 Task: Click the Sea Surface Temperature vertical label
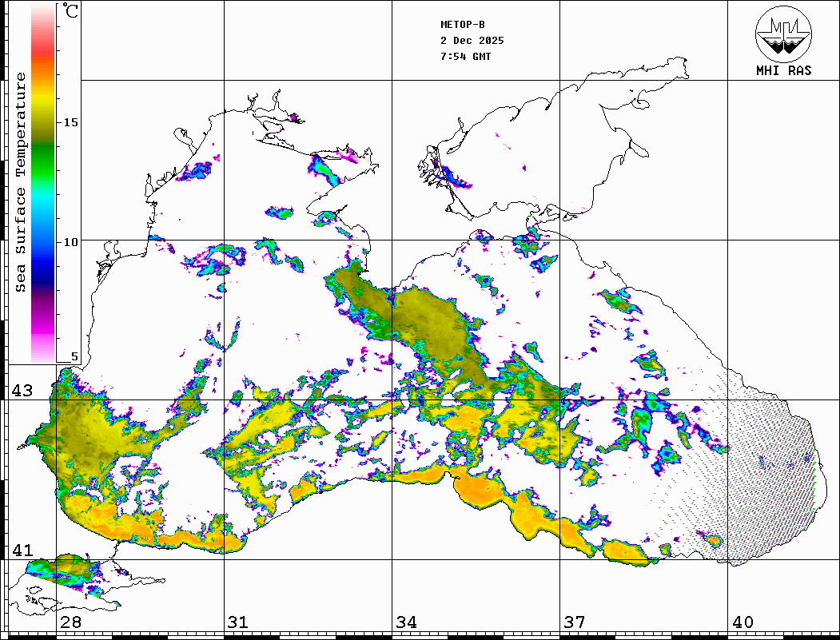(22, 182)
